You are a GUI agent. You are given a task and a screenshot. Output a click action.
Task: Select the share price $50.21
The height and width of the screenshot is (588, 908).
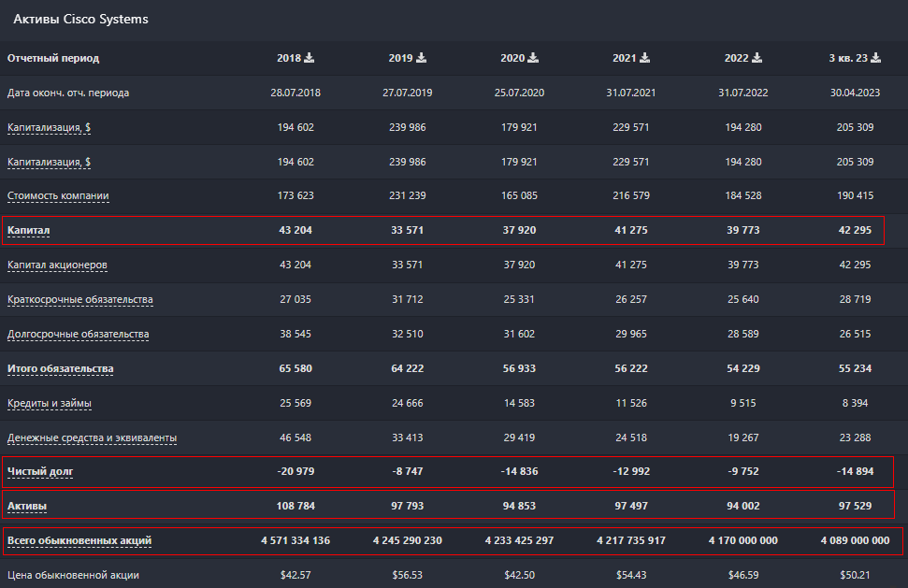[855, 575]
